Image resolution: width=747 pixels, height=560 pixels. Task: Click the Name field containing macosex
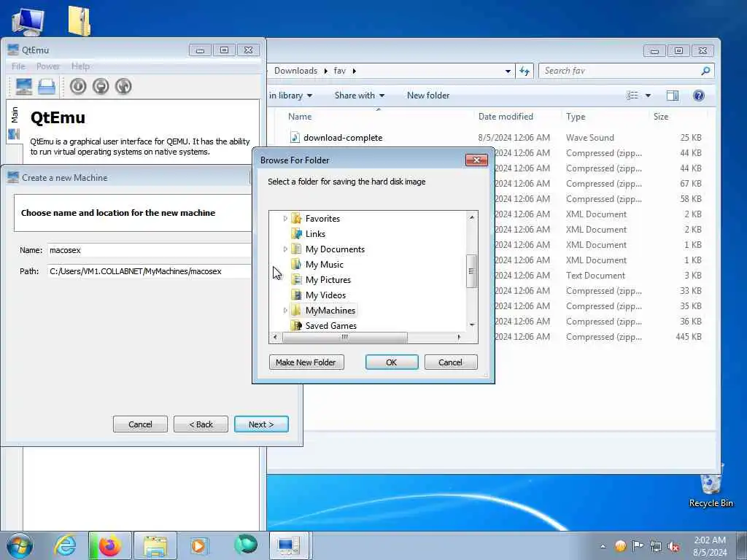(149, 250)
